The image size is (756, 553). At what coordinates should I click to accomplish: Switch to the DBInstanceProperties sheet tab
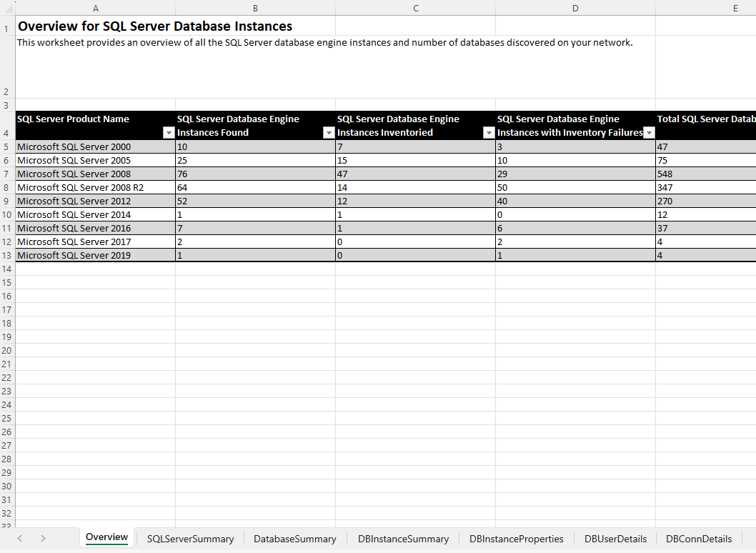click(x=517, y=539)
